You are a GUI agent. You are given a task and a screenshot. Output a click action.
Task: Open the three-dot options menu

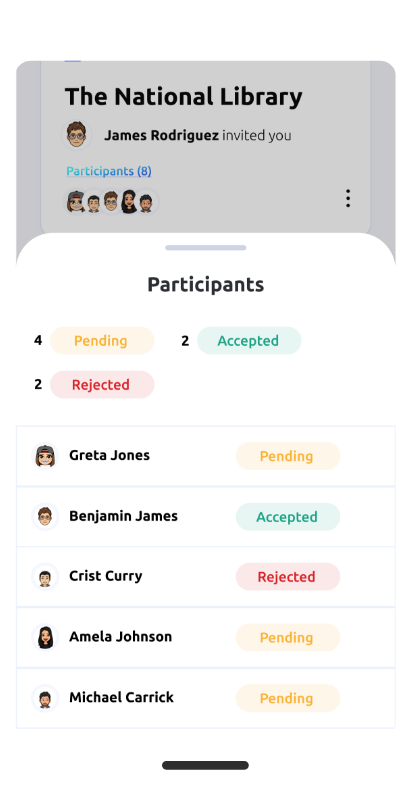[348, 198]
